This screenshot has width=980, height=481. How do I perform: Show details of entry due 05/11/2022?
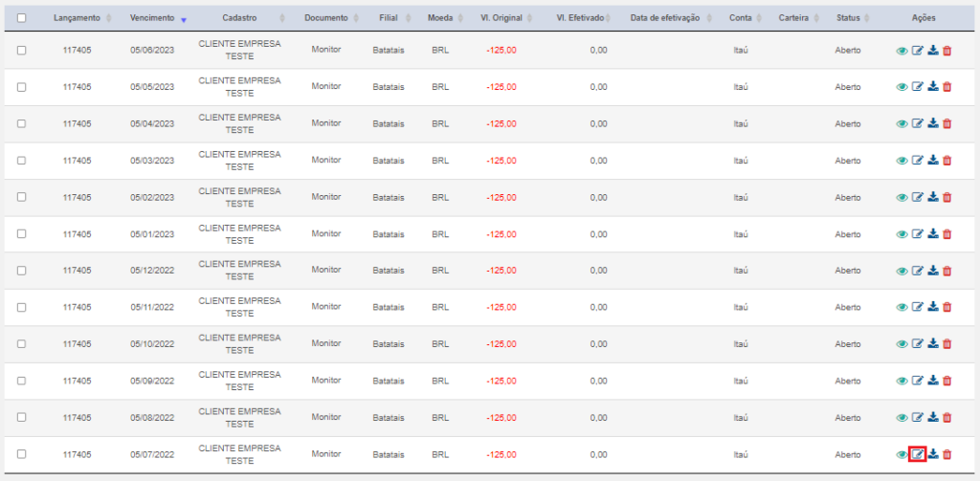point(902,308)
